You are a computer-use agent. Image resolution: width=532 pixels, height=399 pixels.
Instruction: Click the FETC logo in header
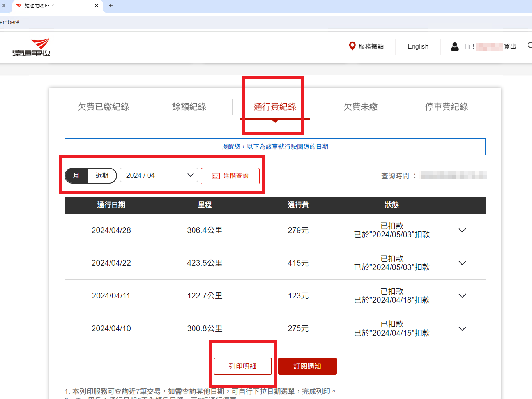click(x=32, y=48)
